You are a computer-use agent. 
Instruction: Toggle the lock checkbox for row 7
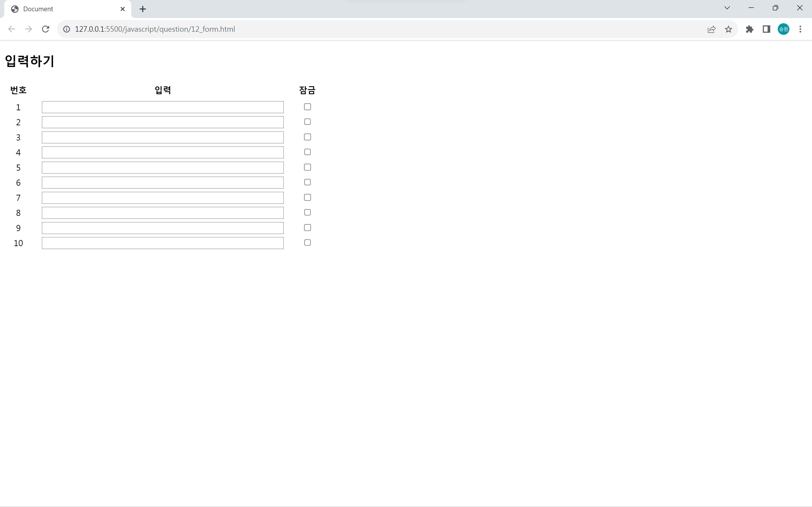coord(307,197)
